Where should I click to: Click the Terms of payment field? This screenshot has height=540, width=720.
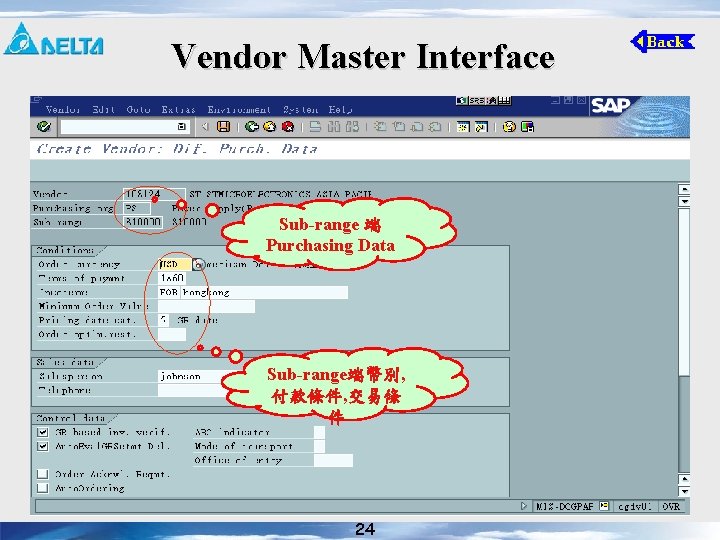coord(172,278)
